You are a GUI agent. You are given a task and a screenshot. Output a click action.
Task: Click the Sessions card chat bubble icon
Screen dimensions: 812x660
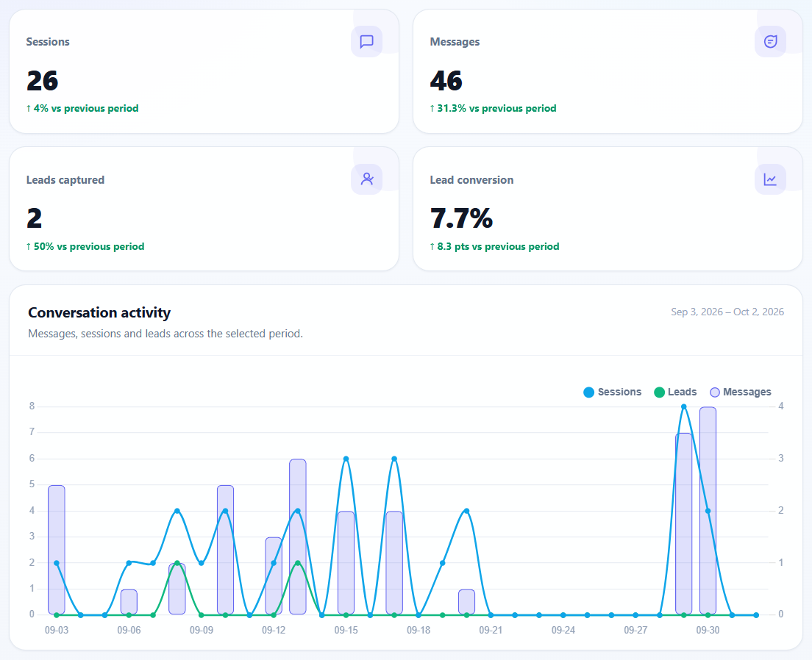click(366, 41)
